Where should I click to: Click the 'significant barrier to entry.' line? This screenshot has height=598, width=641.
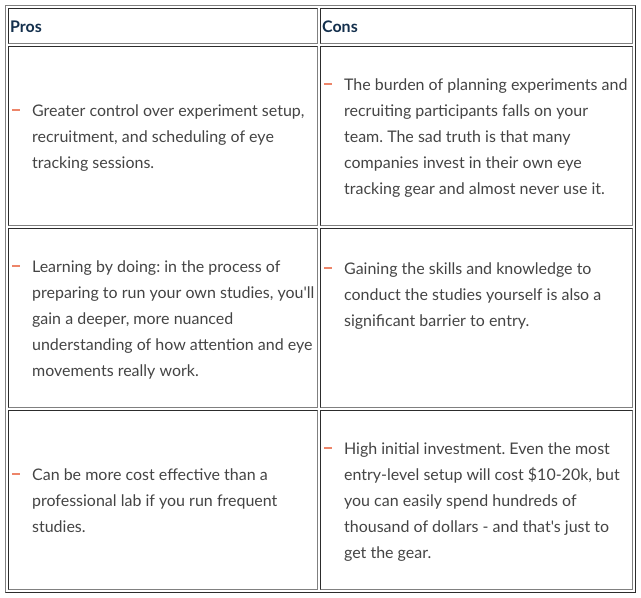tap(436, 320)
